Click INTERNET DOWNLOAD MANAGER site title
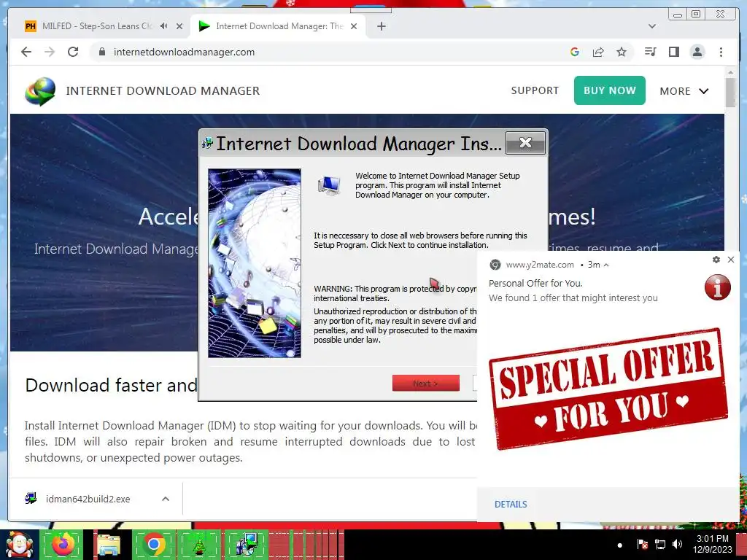This screenshot has width=747, height=560. pos(163,90)
